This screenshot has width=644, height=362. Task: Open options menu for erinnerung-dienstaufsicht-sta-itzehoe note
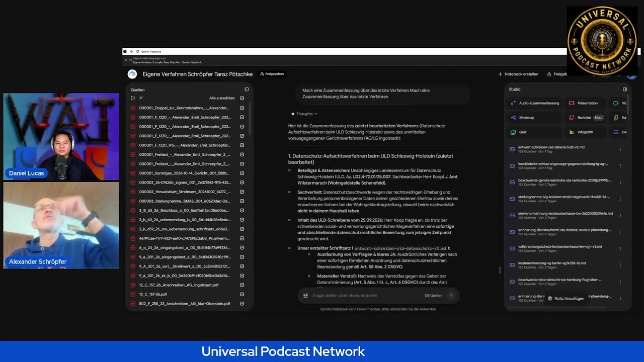click(x=620, y=232)
